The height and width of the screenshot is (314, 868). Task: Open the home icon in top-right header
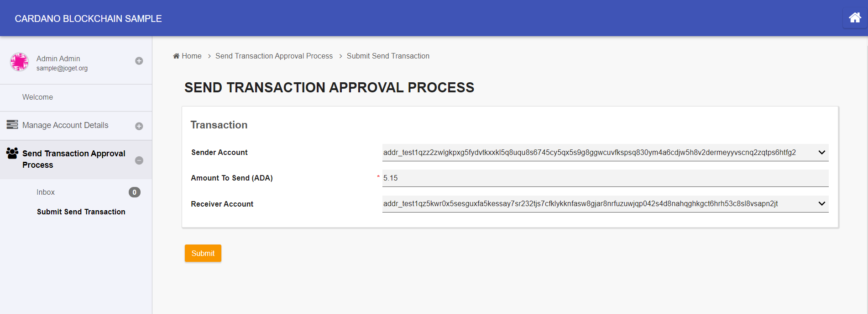point(855,18)
